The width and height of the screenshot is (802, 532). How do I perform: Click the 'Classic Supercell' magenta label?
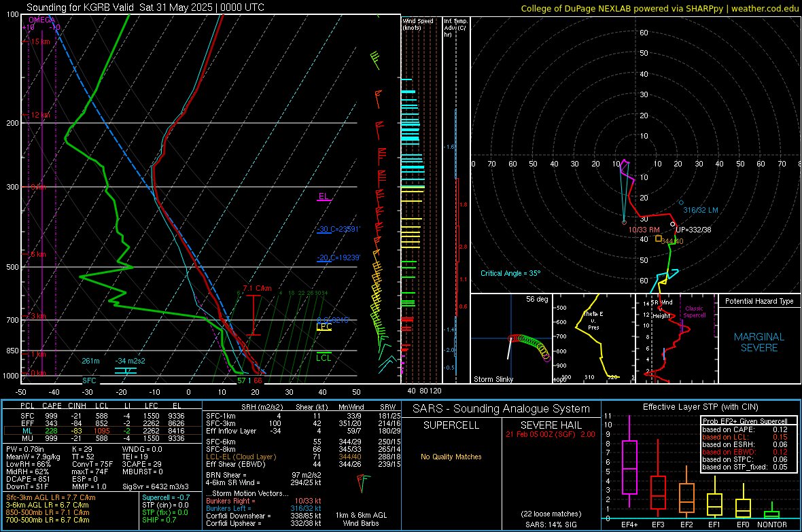point(695,312)
